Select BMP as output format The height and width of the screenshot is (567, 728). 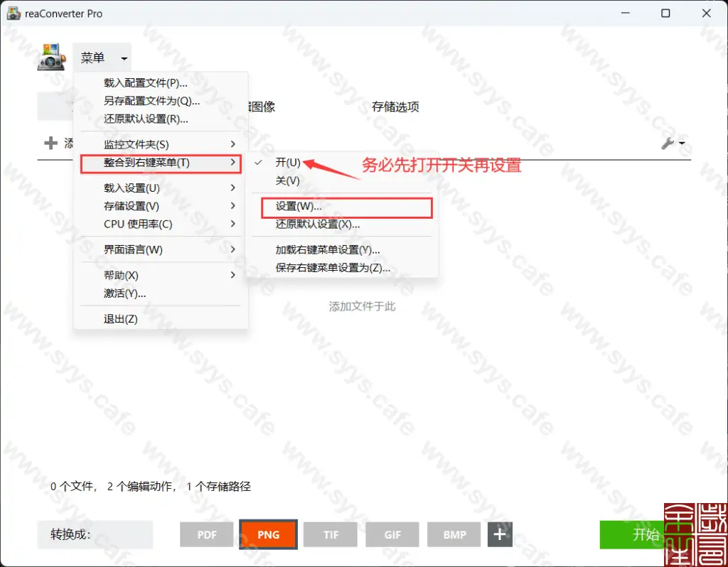(x=454, y=534)
